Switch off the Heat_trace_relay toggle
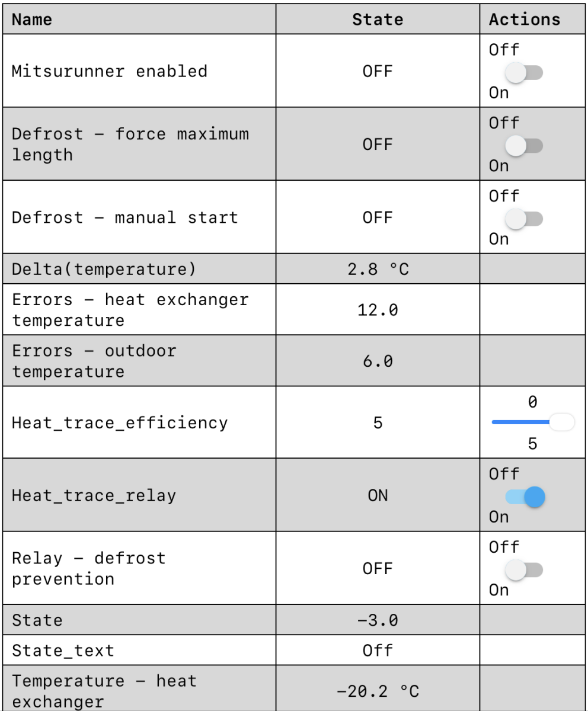The width and height of the screenshot is (588, 711). [x=525, y=496]
